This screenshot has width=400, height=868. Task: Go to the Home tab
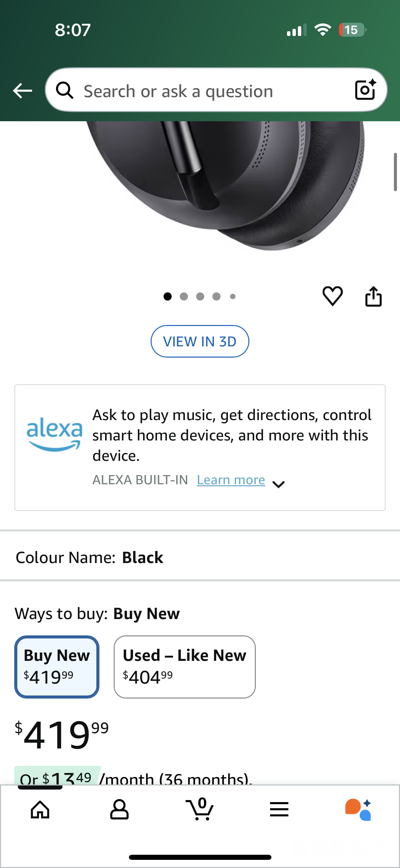pos(40,809)
